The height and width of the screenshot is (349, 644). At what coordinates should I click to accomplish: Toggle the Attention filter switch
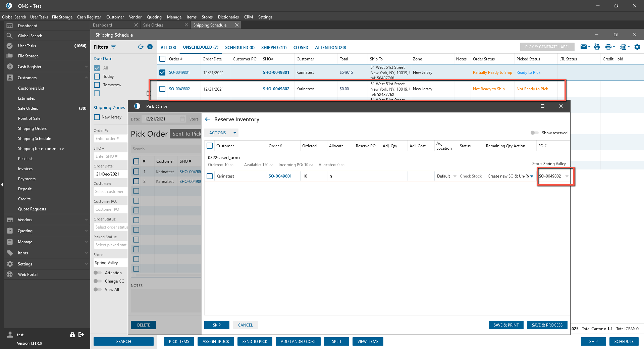pos(98,273)
